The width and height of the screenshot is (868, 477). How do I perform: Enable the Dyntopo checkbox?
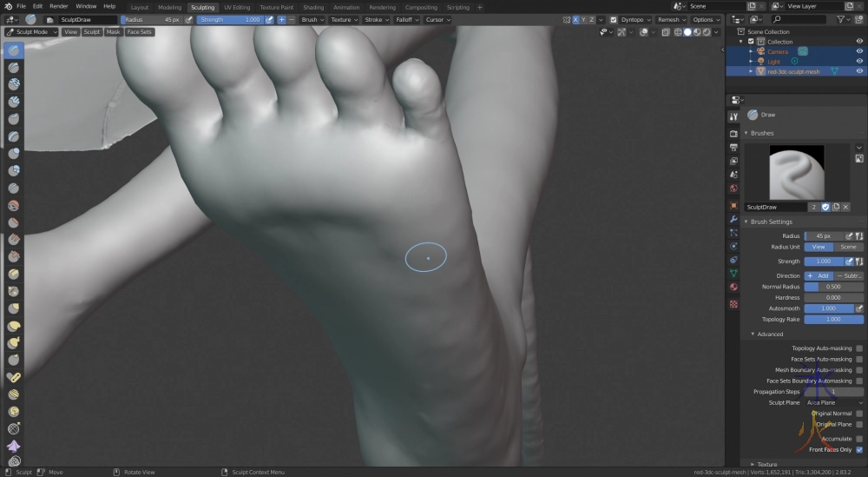pyautogui.click(x=613, y=19)
